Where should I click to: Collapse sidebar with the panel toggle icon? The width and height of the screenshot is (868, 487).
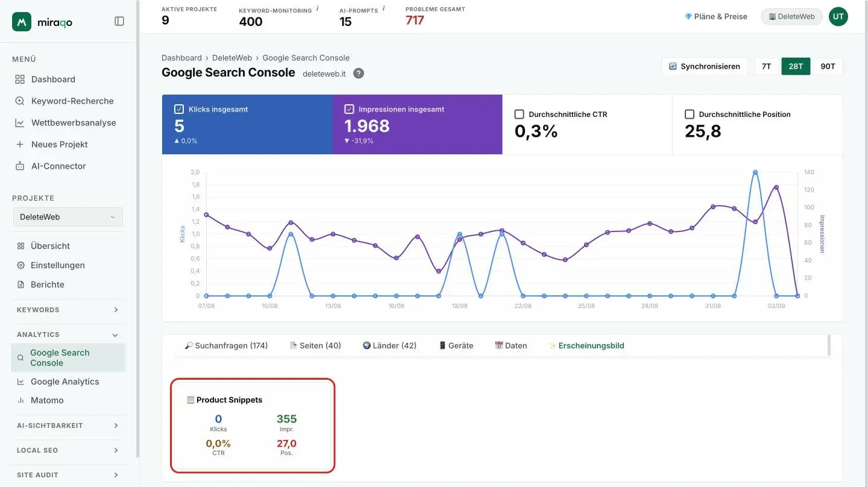(119, 21)
